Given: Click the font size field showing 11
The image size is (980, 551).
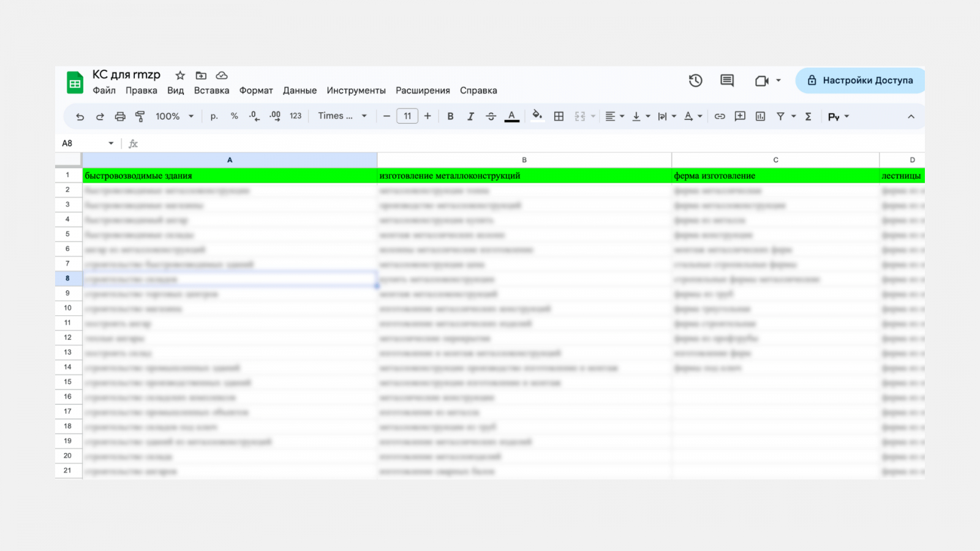Looking at the screenshot, I should point(407,116).
